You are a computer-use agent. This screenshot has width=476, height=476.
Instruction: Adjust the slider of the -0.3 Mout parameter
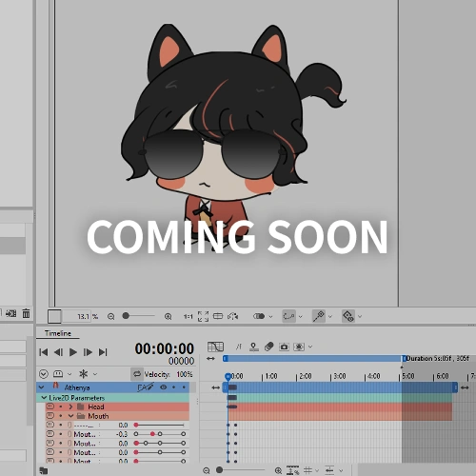pyautogui.click(x=160, y=434)
